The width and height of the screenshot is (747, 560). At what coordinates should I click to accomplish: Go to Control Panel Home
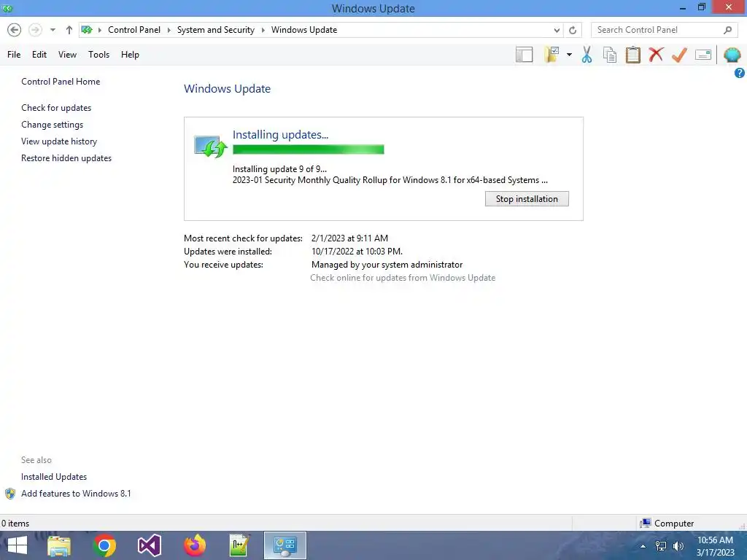tap(61, 82)
